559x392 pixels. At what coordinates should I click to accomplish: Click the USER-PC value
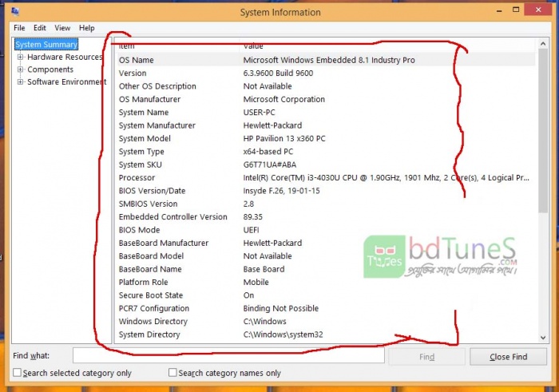tap(260, 113)
